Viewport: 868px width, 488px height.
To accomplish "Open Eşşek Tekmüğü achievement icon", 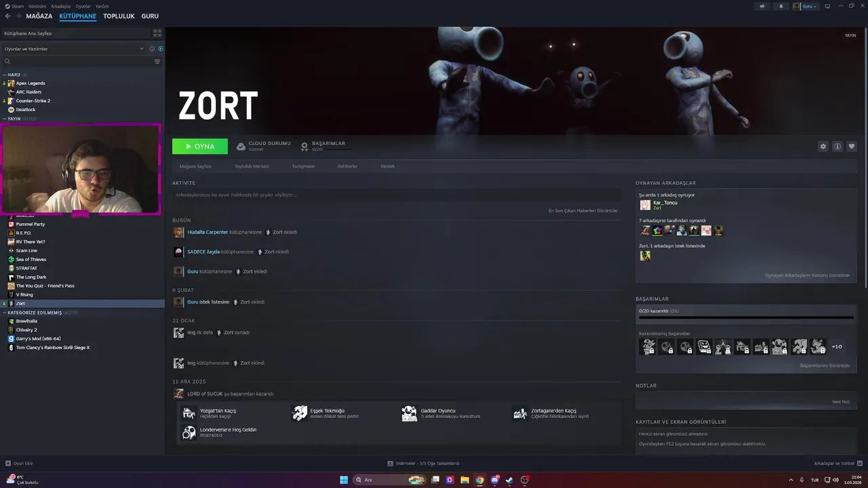I will [x=299, y=413].
